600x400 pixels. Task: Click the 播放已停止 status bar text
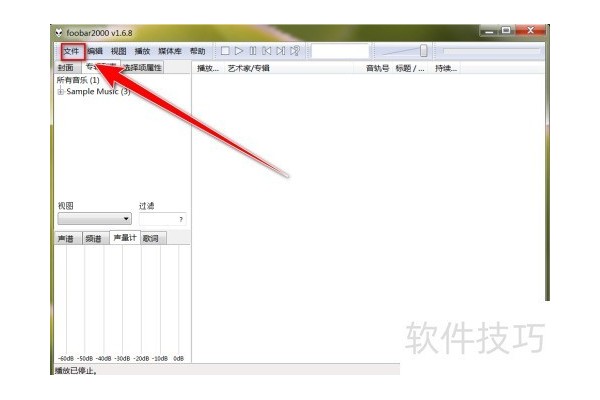pyautogui.click(x=76, y=371)
